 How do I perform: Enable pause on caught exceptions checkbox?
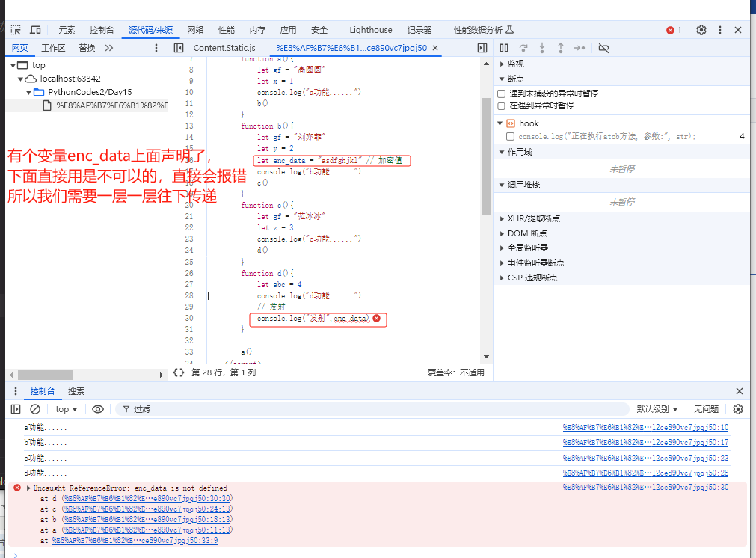(x=502, y=105)
